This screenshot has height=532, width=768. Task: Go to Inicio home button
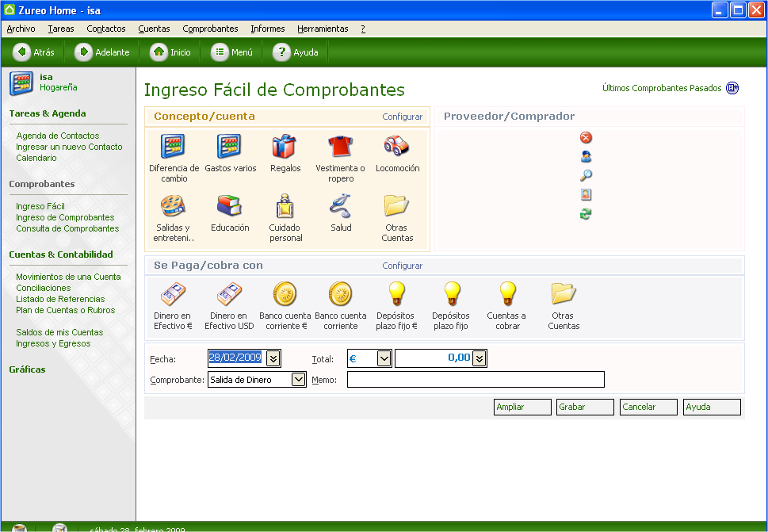point(170,52)
